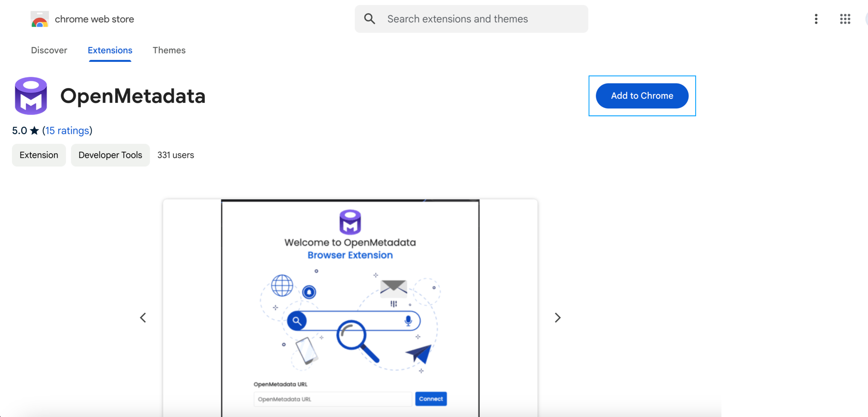Switch to the Themes tab

click(x=169, y=50)
